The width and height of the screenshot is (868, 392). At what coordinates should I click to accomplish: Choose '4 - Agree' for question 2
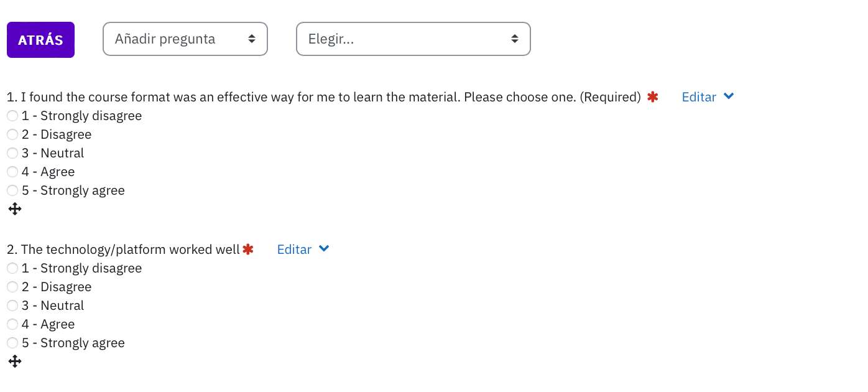coord(12,324)
